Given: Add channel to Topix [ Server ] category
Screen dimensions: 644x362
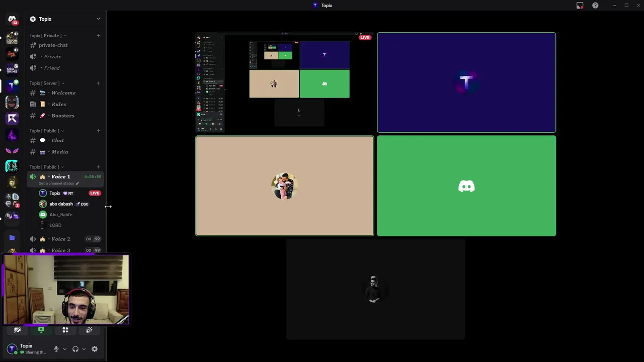Looking at the screenshot, I should pos(99,83).
